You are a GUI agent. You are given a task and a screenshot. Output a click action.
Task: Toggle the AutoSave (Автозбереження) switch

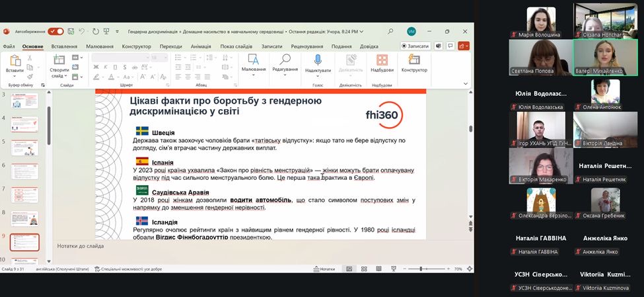pos(55,31)
